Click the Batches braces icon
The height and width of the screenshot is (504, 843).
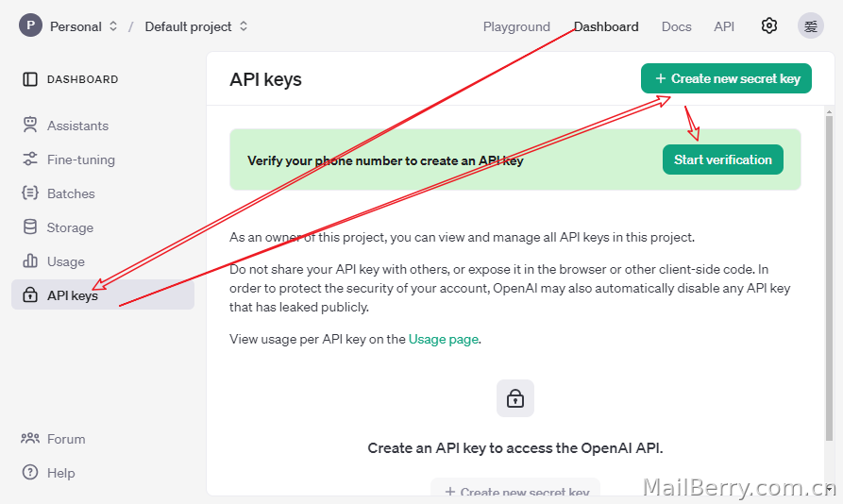[x=30, y=193]
